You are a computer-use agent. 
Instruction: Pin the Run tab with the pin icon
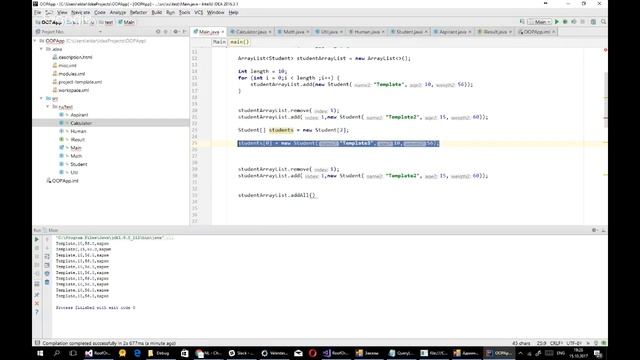(x=37, y=295)
